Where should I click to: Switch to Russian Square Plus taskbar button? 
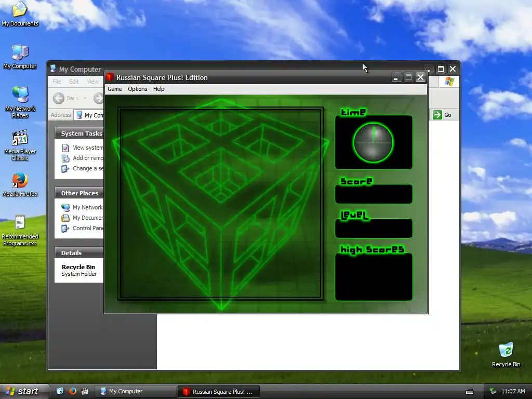tap(219, 392)
